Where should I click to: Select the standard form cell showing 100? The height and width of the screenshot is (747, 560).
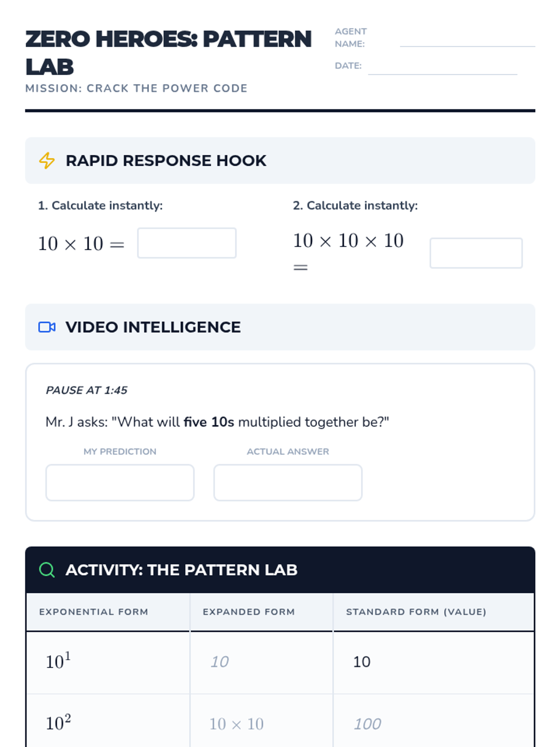click(367, 724)
